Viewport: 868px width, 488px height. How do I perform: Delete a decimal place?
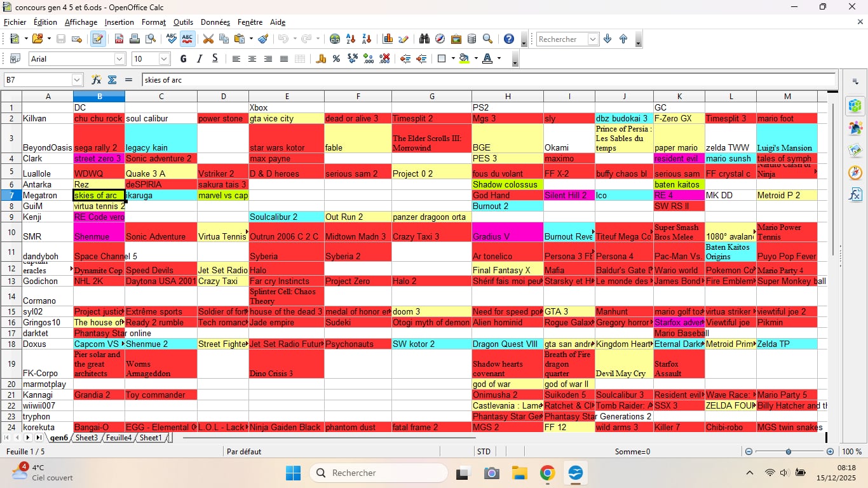click(384, 58)
